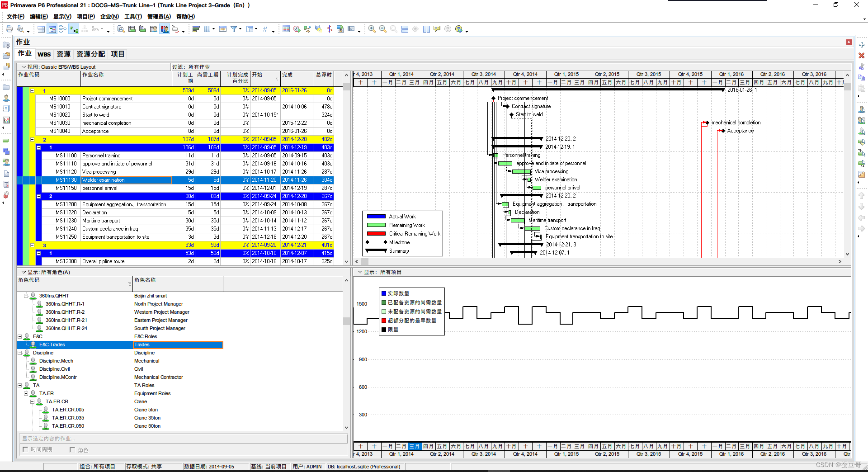
Task: Click the Cut scissors icon
Action: (862, 66)
